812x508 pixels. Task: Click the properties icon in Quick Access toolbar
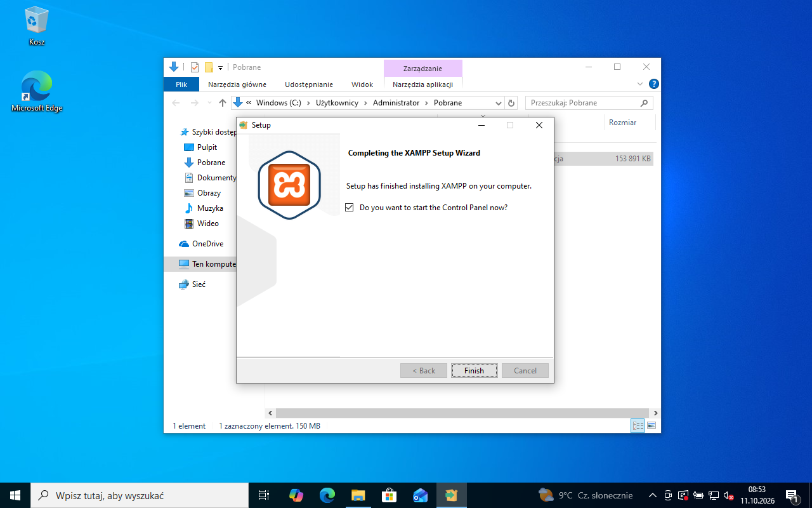(195, 67)
